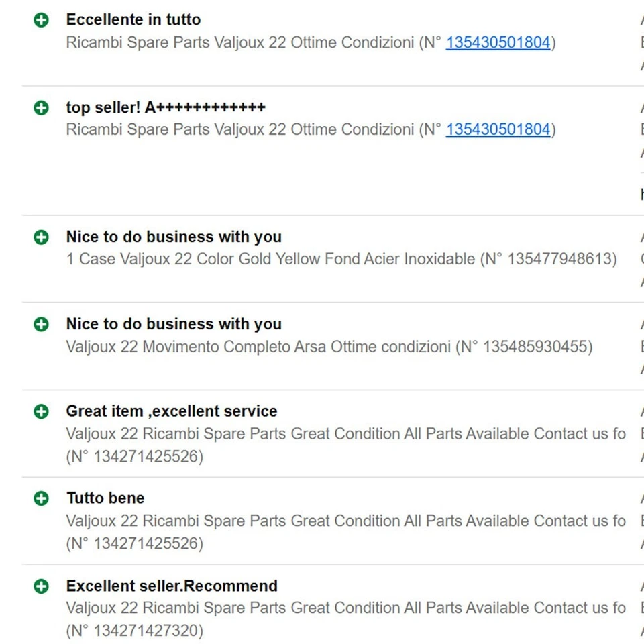The image size is (644, 644).
Task: Click the "Tutto bene" feedback comment
Action: tap(105, 498)
